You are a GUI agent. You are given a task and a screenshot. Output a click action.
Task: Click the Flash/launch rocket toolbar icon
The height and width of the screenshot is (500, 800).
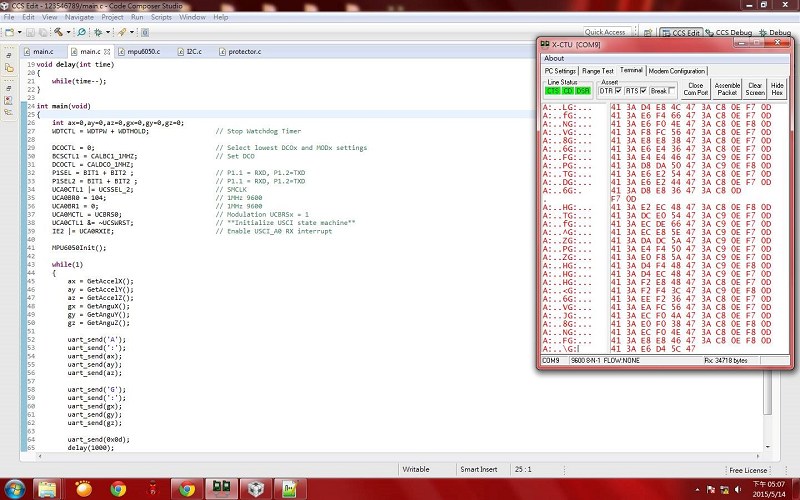121,32
